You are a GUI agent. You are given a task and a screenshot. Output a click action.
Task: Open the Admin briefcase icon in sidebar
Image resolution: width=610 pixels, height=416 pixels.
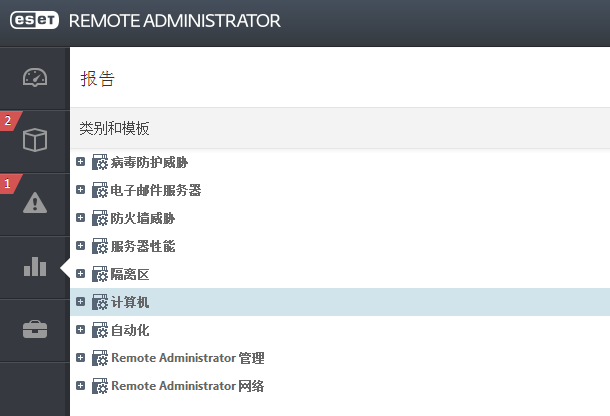tap(35, 329)
